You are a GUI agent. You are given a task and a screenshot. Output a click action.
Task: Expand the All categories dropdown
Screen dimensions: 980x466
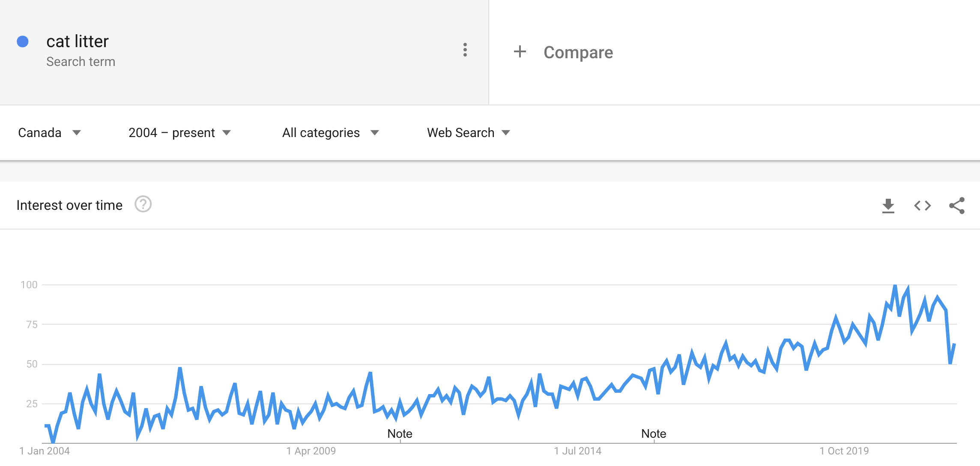coord(331,133)
